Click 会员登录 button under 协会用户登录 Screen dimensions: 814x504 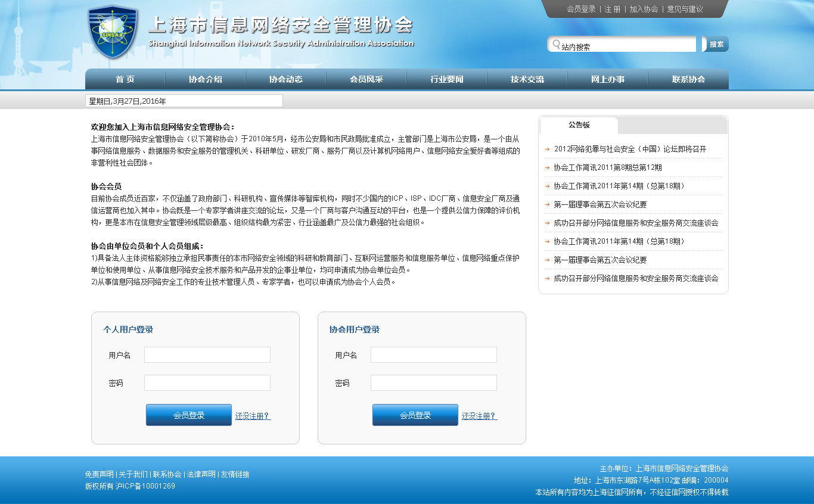click(x=415, y=415)
